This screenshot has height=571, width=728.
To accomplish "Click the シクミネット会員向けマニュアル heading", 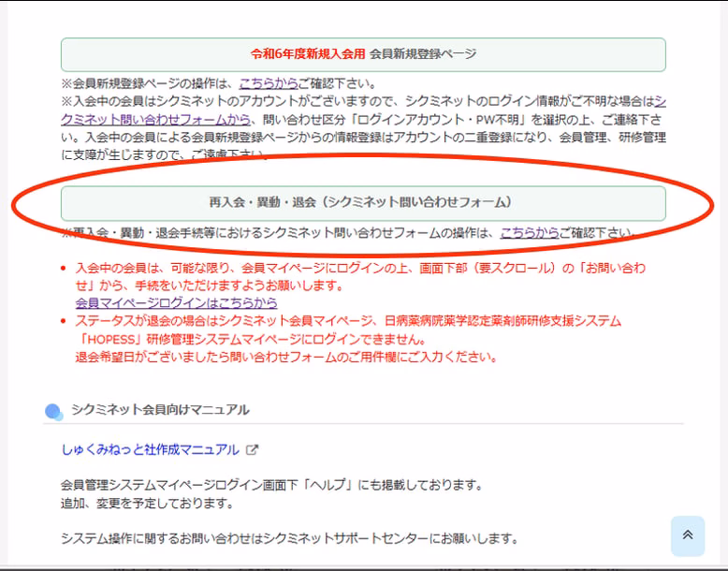I will (160, 410).
